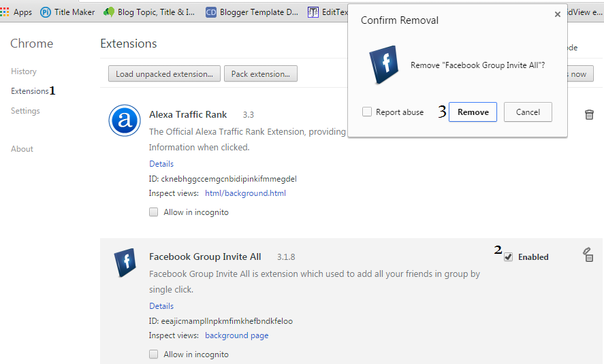This screenshot has height=364, width=604.
Task: Click the Alexa Traffic Rank title
Action: tap(188, 115)
